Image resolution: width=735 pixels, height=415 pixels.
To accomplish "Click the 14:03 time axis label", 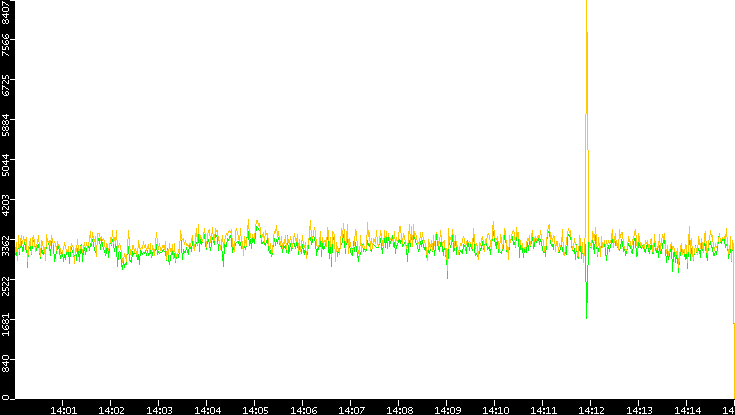I will tap(159, 411).
